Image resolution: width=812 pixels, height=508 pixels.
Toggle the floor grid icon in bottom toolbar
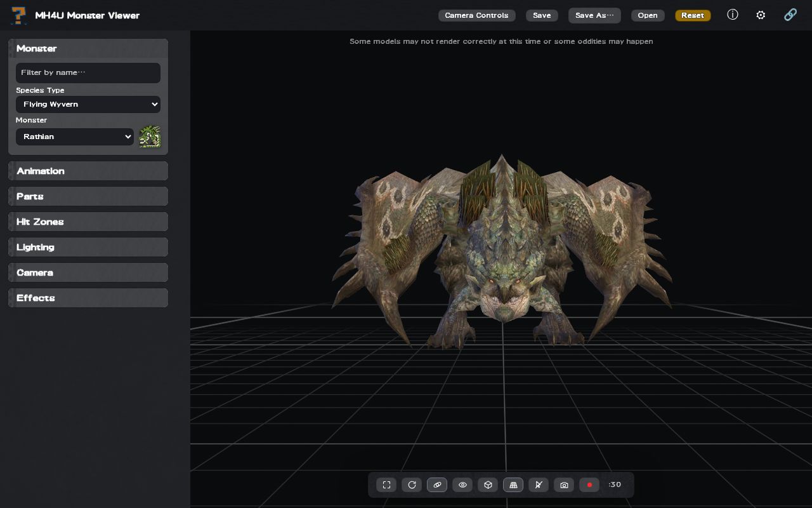[x=513, y=485]
